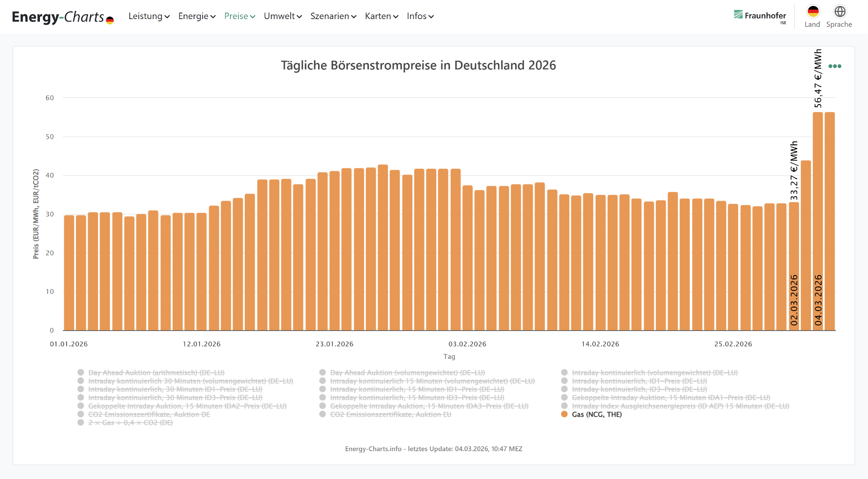Click grey dot for Day Ahead Auktion volumengewichtet

pos(322,373)
